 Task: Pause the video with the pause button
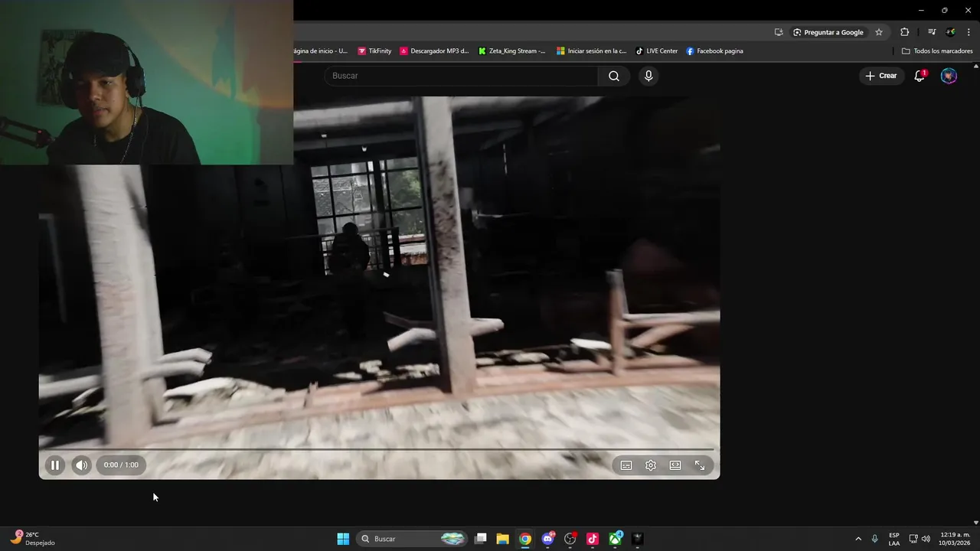[x=55, y=465]
